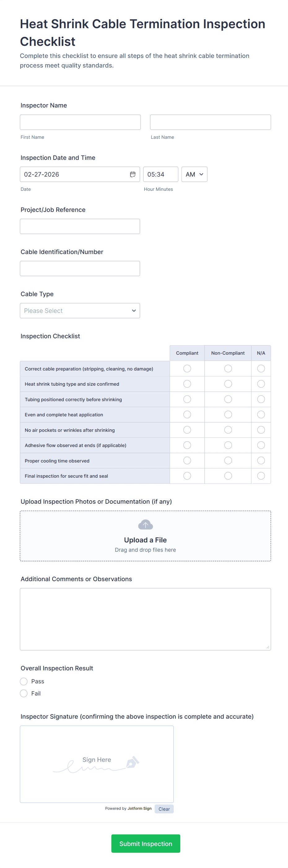Screen dimensions: 288x868
Task: Mark cable preparation row as Compliant
Action: 187,369
